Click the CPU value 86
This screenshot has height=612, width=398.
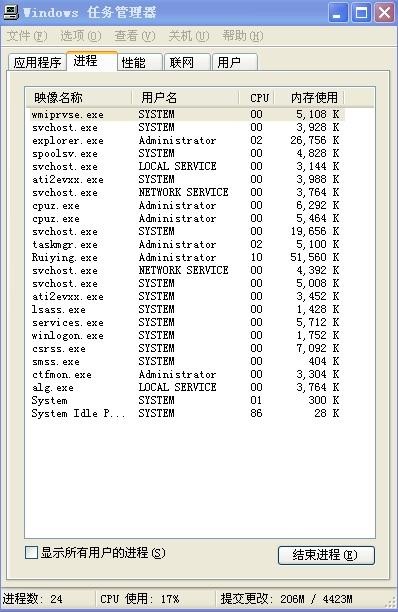(256, 413)
